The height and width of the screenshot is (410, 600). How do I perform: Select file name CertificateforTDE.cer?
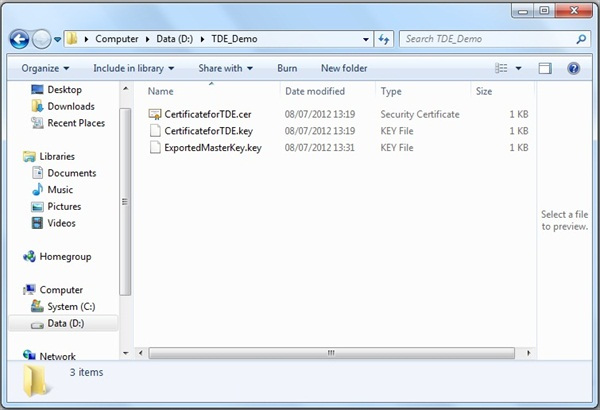coord(208,114)
